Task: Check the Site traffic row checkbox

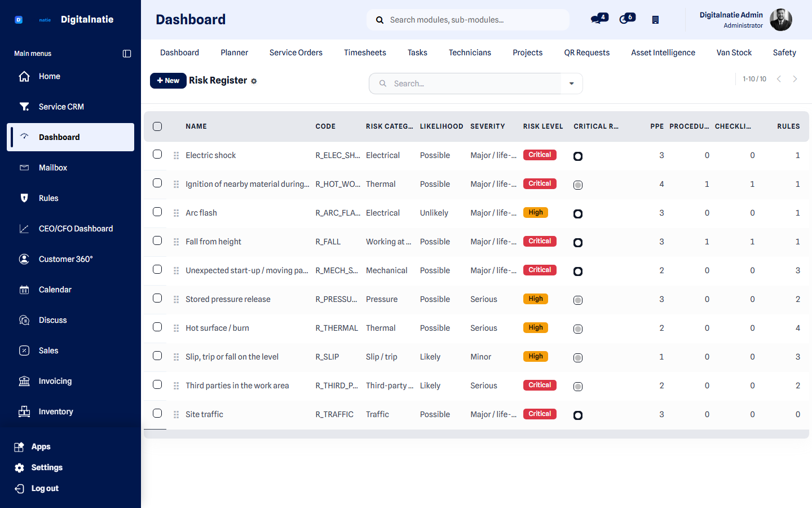Action: point(157,413)
